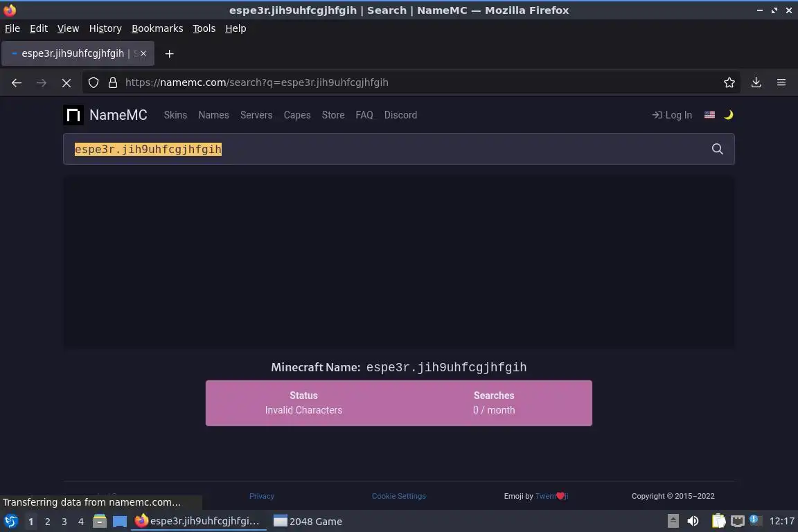Open the Discord link
This screenshot has width=798, height=532.
point(400,115)
